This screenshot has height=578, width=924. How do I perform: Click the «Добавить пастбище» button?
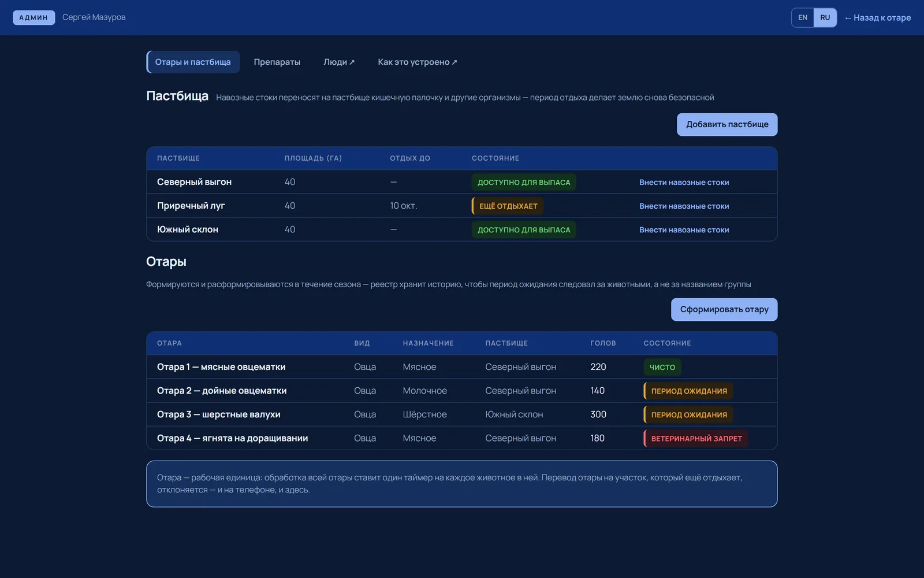[727, 124]
